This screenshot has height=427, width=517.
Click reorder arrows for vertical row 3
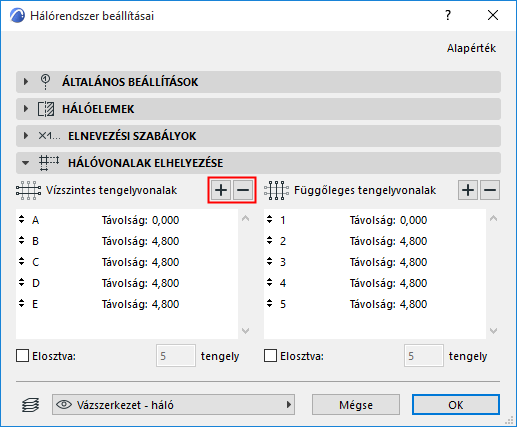270,261
